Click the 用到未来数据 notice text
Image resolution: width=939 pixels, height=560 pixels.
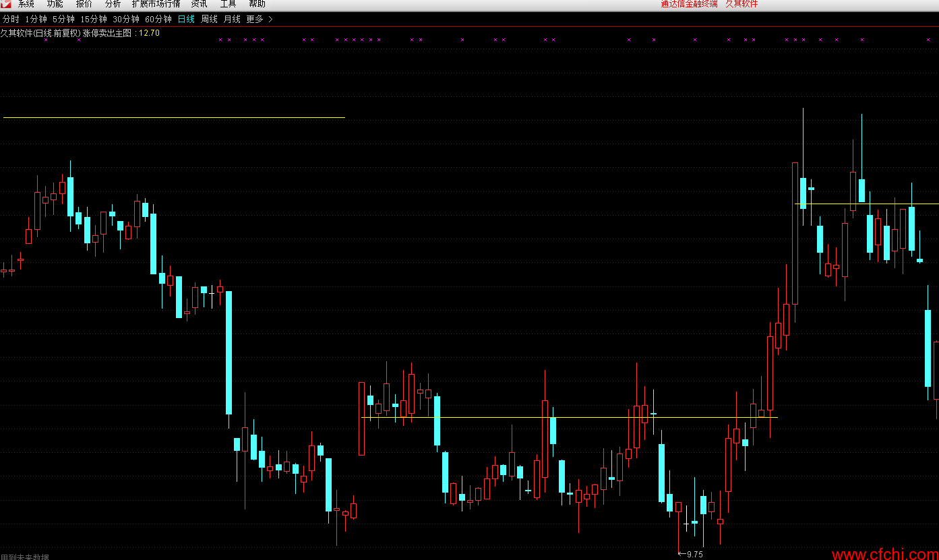tap(25, 557)
